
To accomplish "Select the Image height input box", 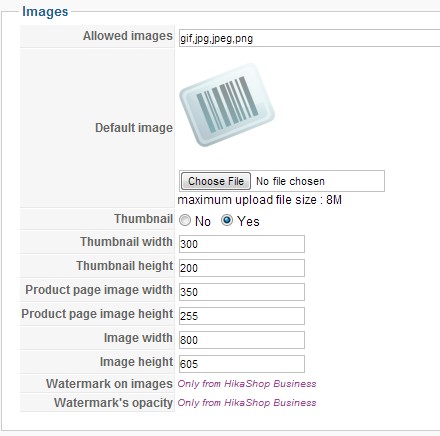I will (242, 364).
